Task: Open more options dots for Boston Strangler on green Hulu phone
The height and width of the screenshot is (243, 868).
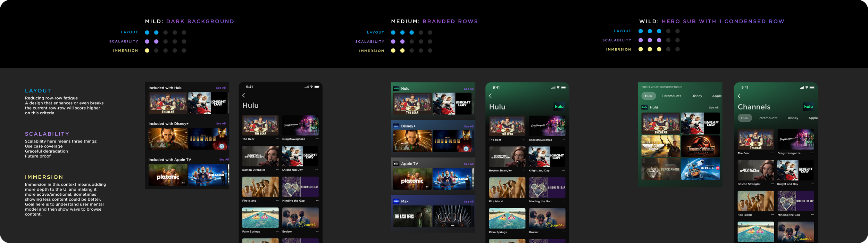Action: click(x=524, y=170)
